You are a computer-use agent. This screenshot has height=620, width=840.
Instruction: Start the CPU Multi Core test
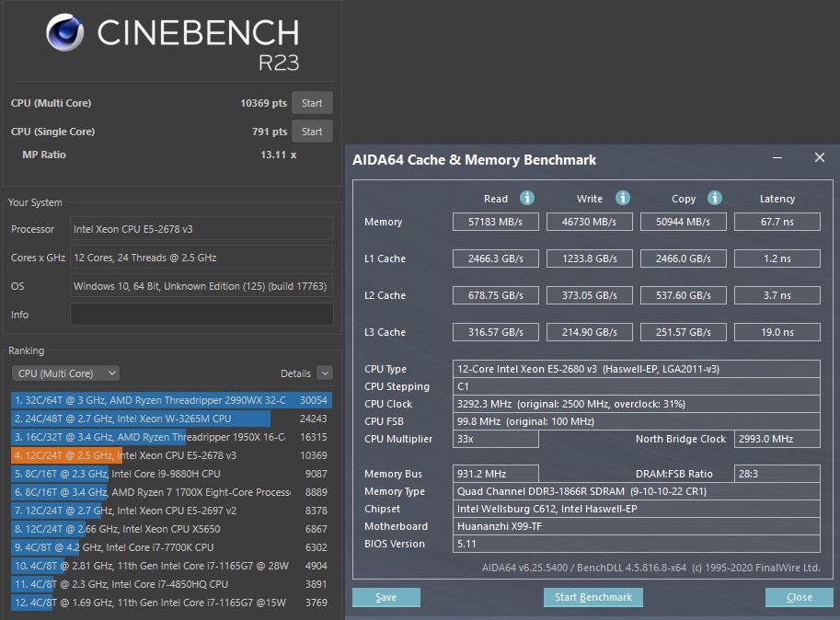point(312,103)
